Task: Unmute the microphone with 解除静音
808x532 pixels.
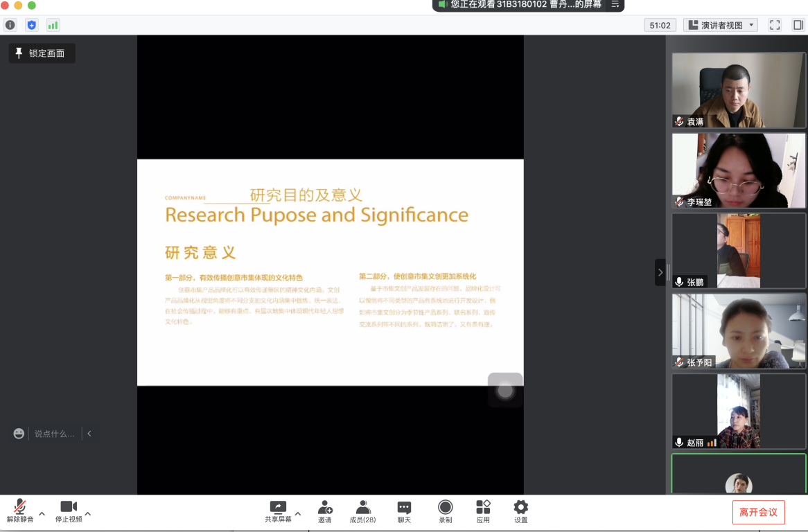Action: [20, 511]
